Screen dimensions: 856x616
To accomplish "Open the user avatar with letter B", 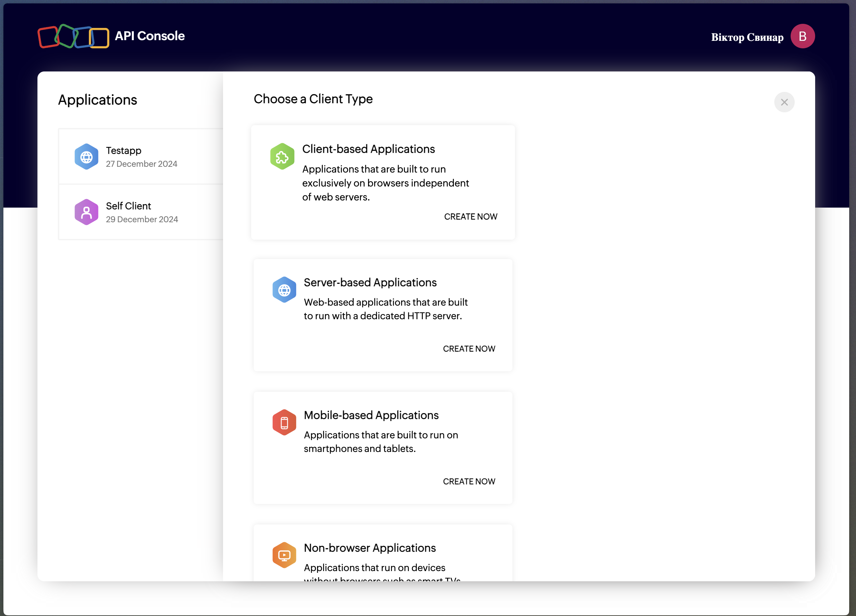I will point(803,36).
